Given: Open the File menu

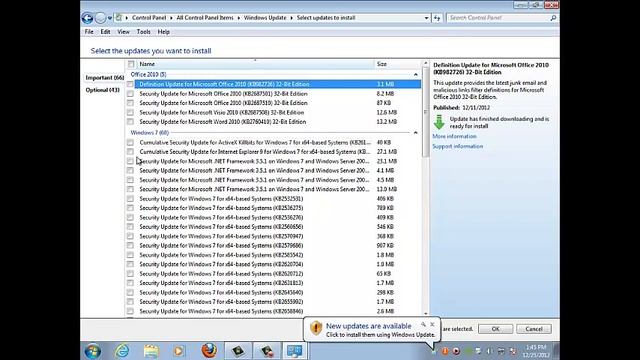Looking at the screenshot, I should coord(89,32).
